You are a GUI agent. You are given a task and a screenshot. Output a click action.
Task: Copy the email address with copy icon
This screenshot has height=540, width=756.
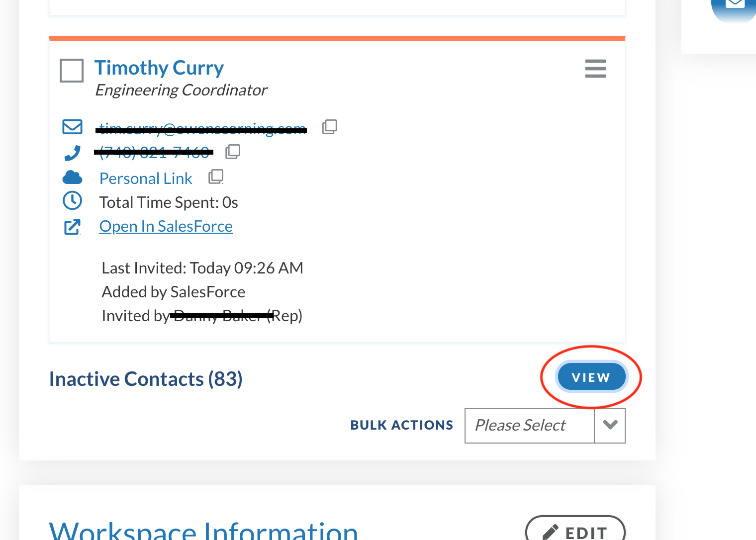(329, 127)
